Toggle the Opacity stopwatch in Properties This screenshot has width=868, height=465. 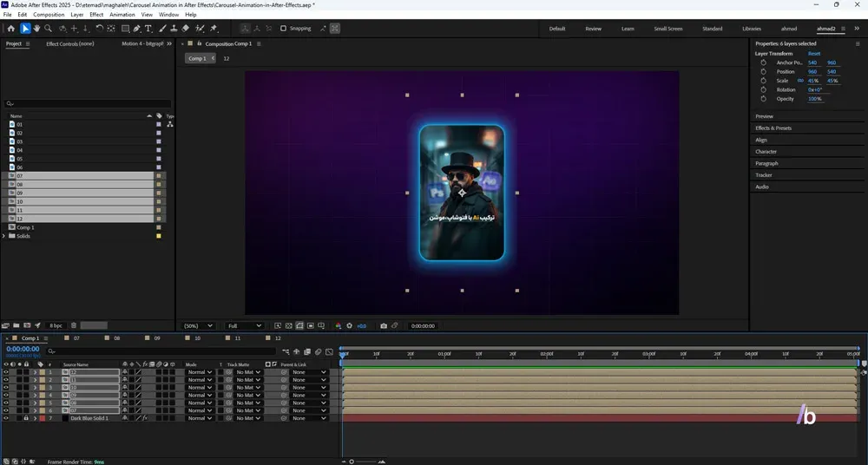pos(763,99)
